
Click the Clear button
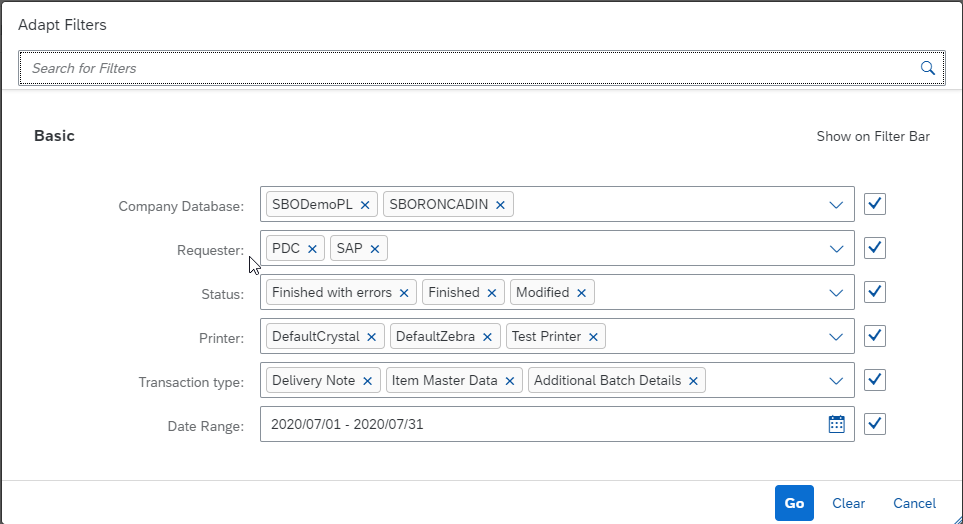coord(848,503)
